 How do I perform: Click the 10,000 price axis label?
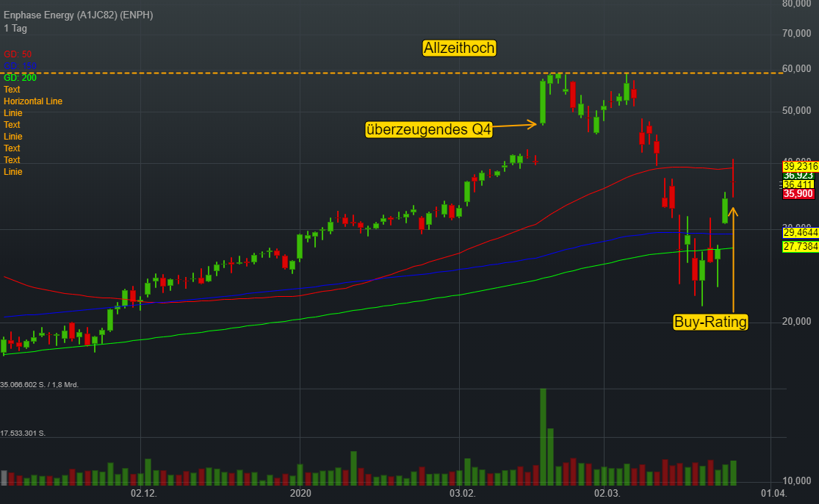796,481
